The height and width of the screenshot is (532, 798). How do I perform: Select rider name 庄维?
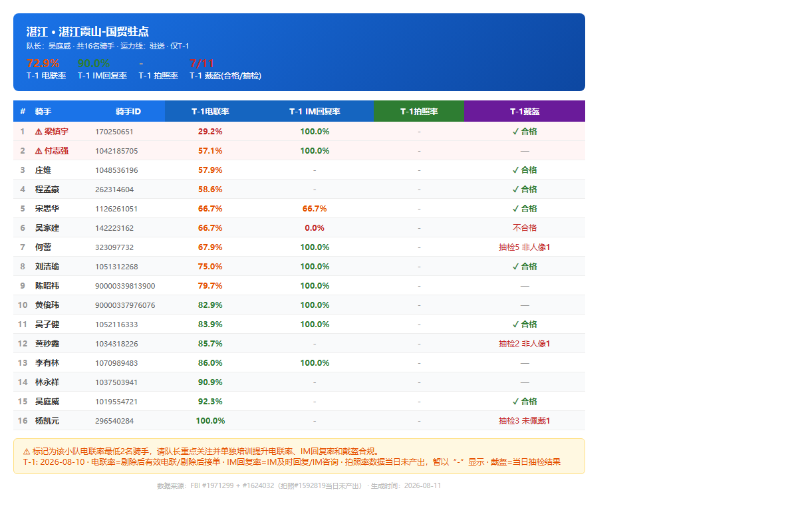[x=43, y=170]
